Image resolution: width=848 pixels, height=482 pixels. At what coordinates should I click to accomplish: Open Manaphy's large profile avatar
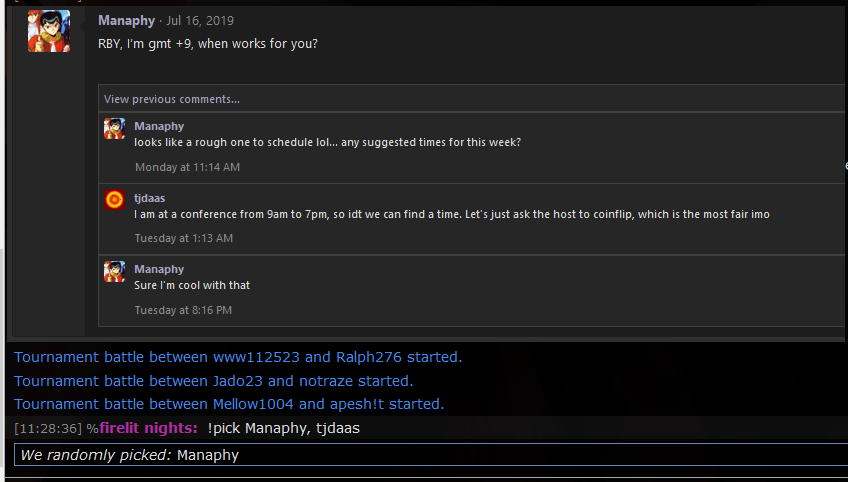click(x=49, y=31)
